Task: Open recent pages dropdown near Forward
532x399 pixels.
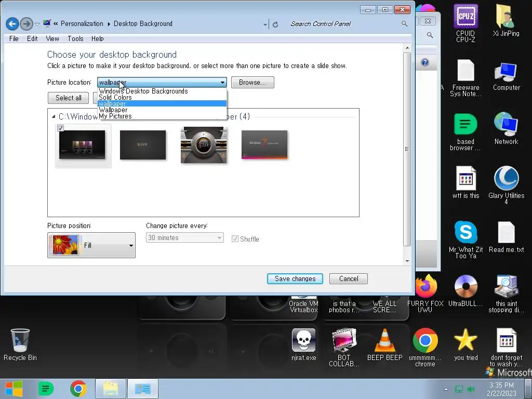Action: point(37,24)
